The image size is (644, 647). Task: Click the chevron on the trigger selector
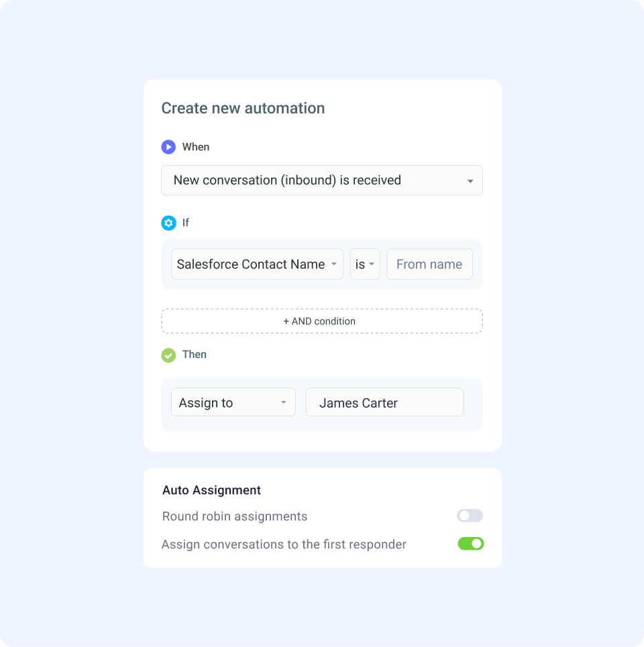point(470,180)
